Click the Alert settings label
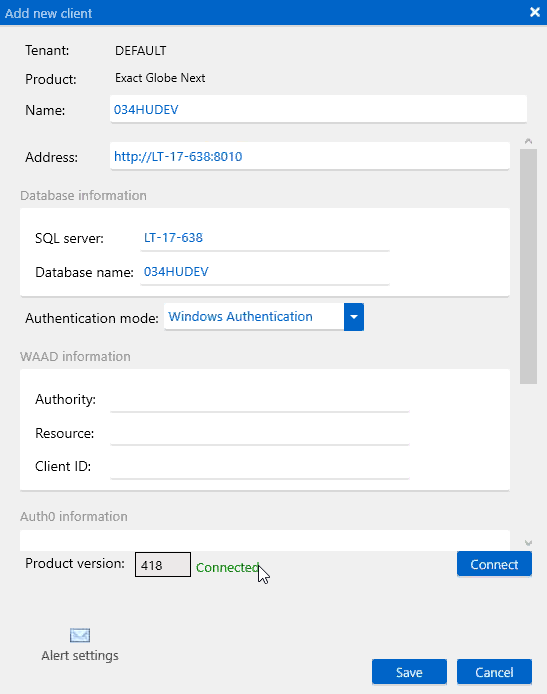The image size is (547, 694). pos(80,655)
